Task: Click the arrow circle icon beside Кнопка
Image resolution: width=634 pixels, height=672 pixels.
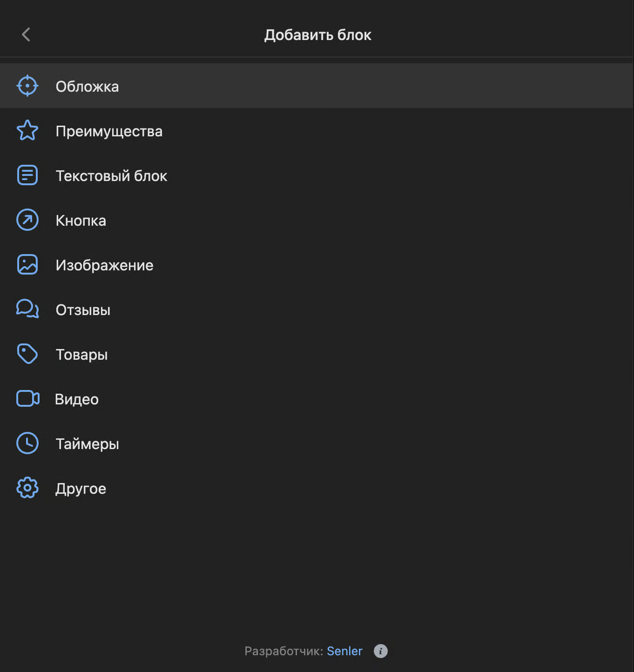Action: 27,220
